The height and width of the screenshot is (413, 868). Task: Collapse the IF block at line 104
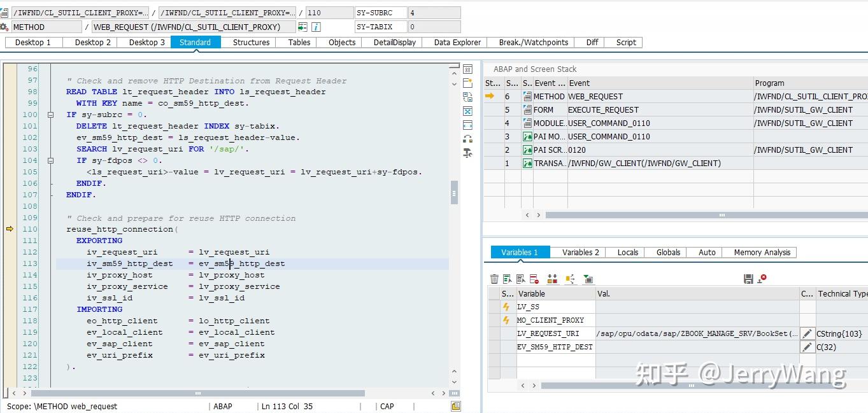(x=50, y=162)
